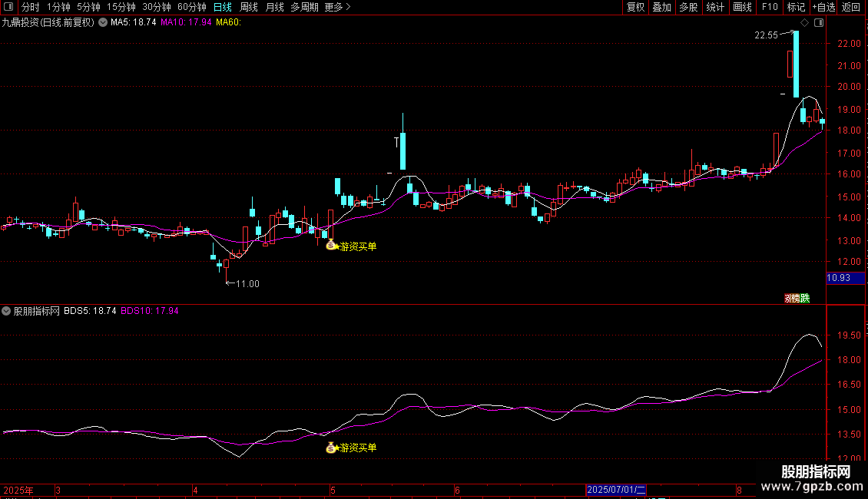The width and height of the screenshot is (868, 499).
Task: Open the 统计 statistics tool
Action: [715, 7]
